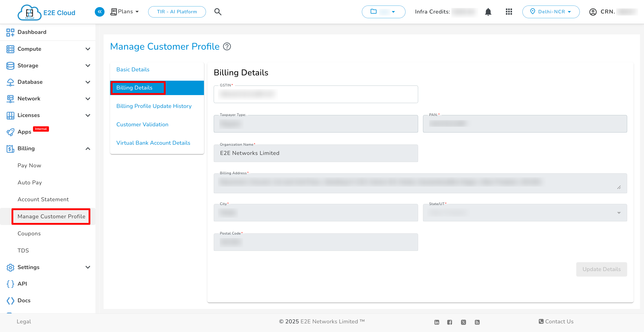Open Account Statement in sidebar
This screenshot has width=644, height=332.
(x=43, y=199)
